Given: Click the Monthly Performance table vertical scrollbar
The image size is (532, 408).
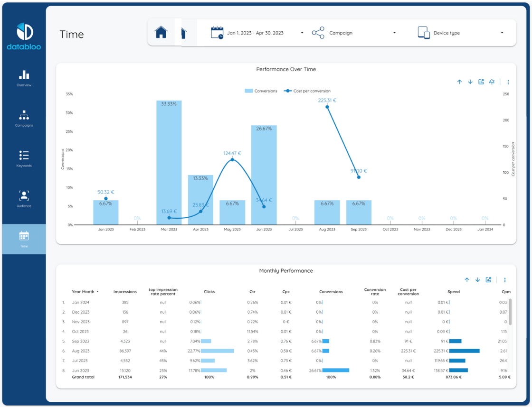Looking at the screenshot, I should pyautogui.click(x=511, y=312).
